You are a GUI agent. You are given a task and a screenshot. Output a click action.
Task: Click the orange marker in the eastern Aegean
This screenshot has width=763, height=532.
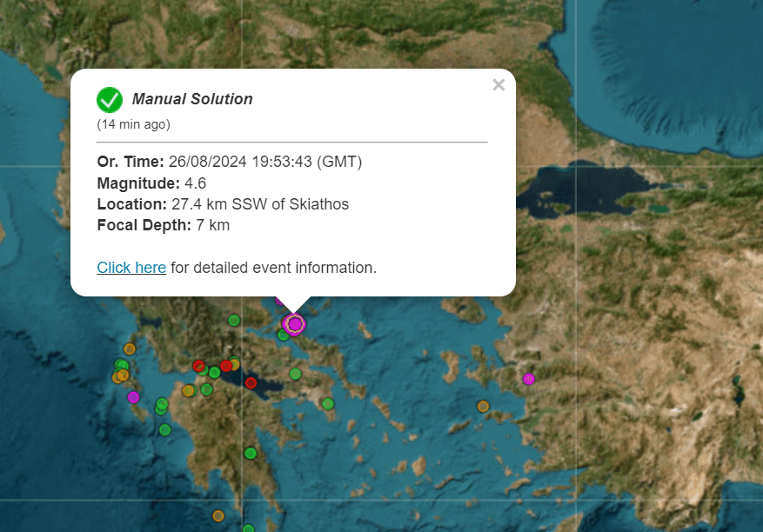tap(483, 406)
